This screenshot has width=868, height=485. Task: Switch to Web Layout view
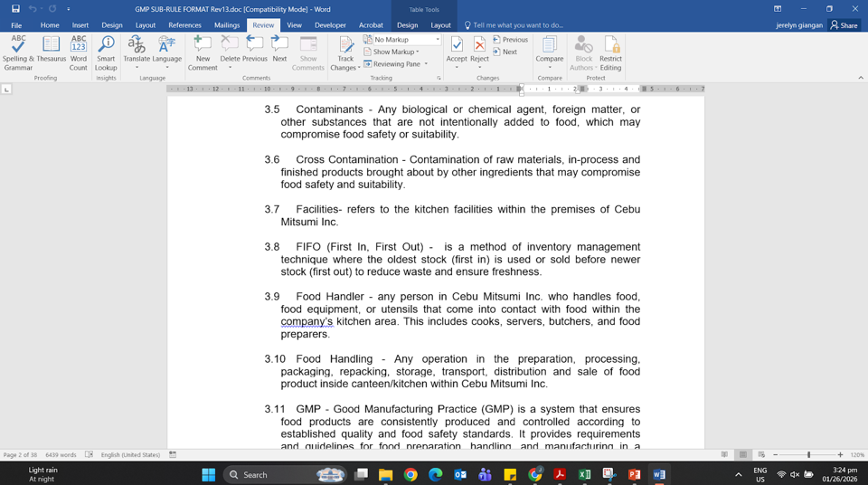(761, 455)
